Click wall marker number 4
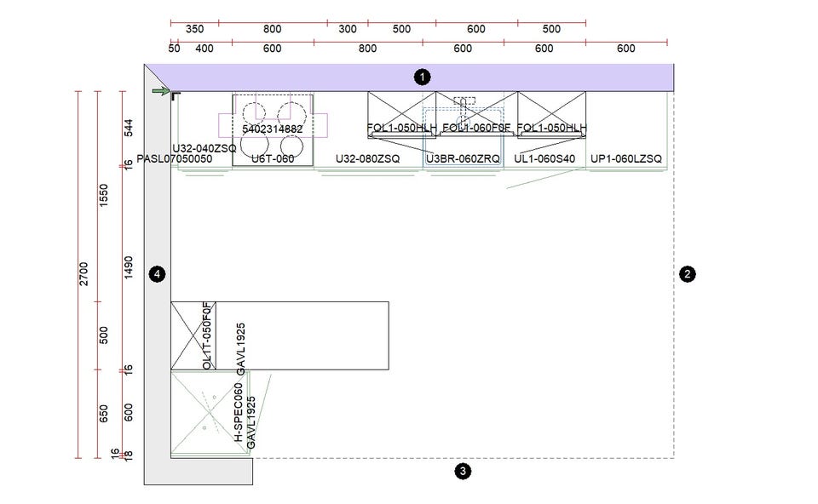818x504 pixels. tap(157, 273)
